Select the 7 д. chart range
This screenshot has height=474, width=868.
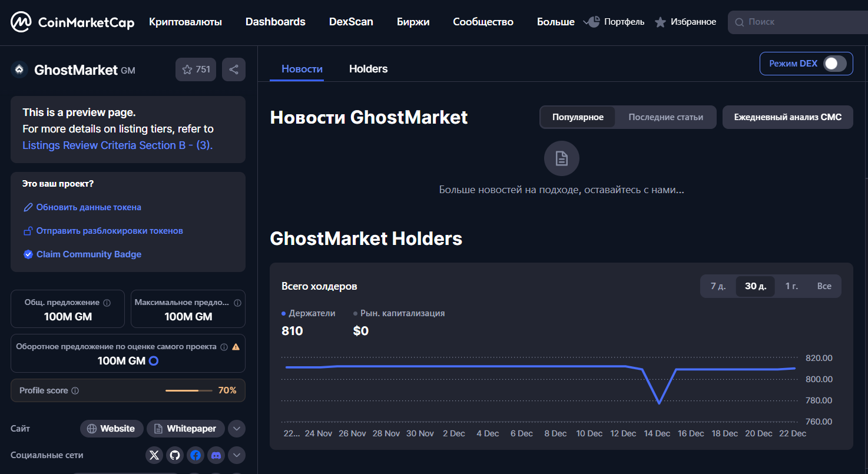coord(718,286)
